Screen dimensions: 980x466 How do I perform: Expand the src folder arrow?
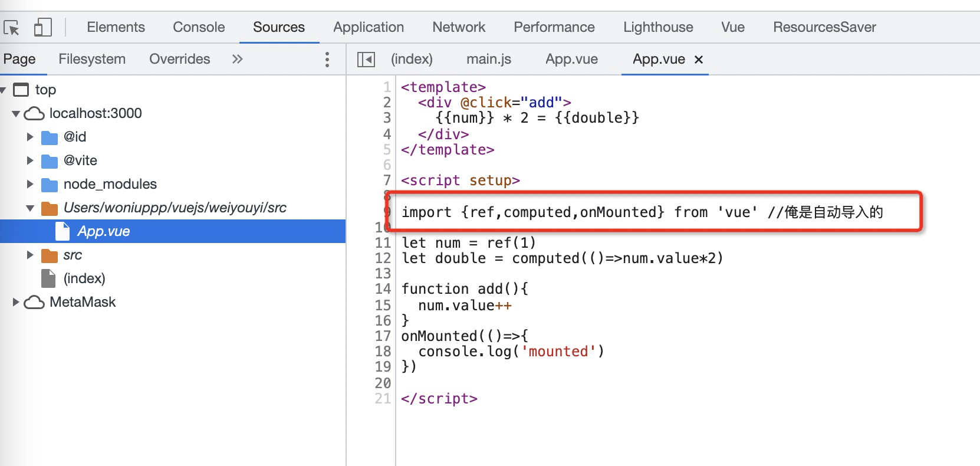tap(30, 255)
